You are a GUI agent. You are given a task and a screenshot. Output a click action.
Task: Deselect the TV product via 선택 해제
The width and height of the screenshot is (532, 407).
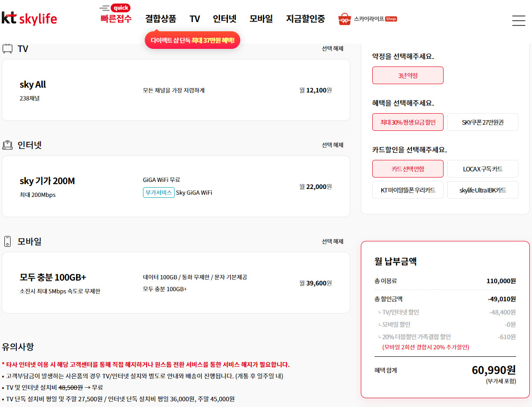pos(332,48)
